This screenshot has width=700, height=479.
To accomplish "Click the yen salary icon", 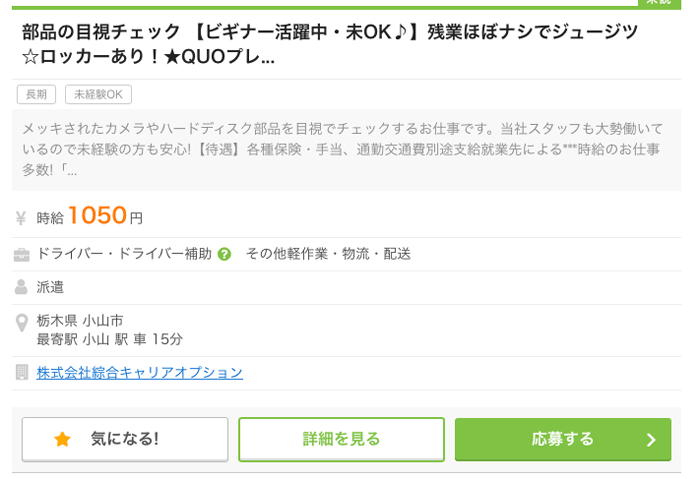I will tap(21, 218).
